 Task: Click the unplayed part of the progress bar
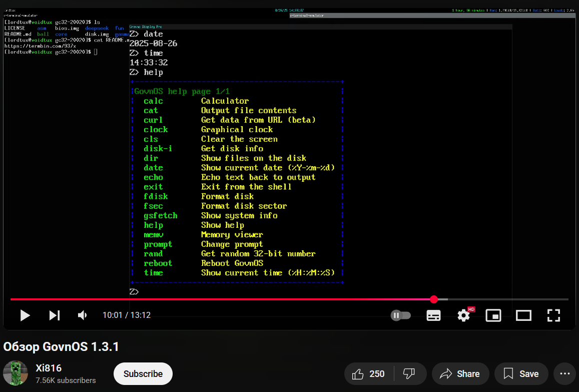pyautogui.click(x=508, y=299)
